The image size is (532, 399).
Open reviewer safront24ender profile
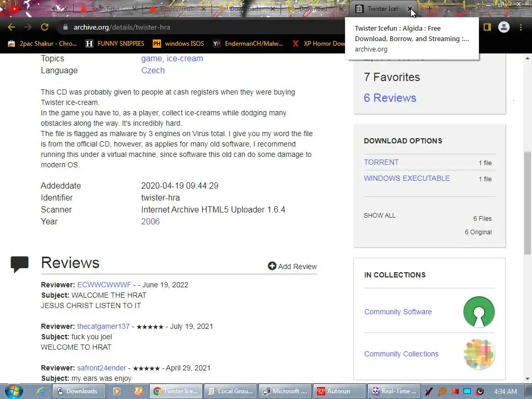pos(101,368)
